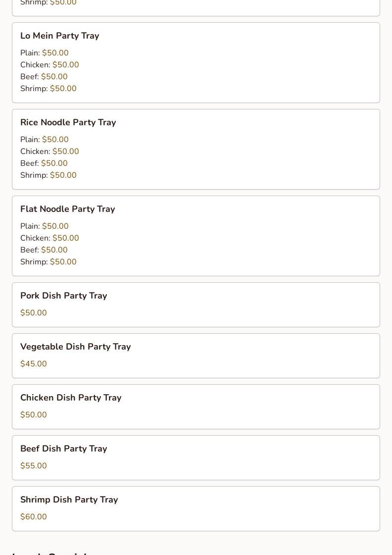Click the Shrimp Dish $60.00 price

pos(34,517)
